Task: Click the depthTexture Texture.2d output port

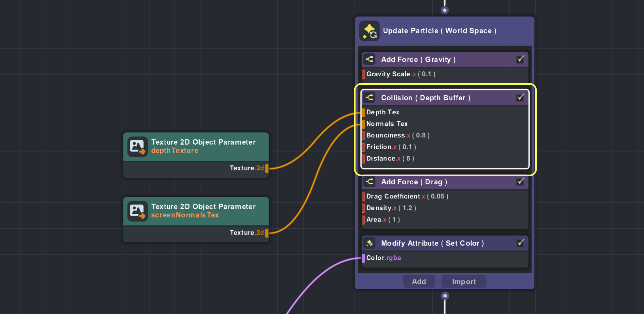Action: tap(267, 168)
